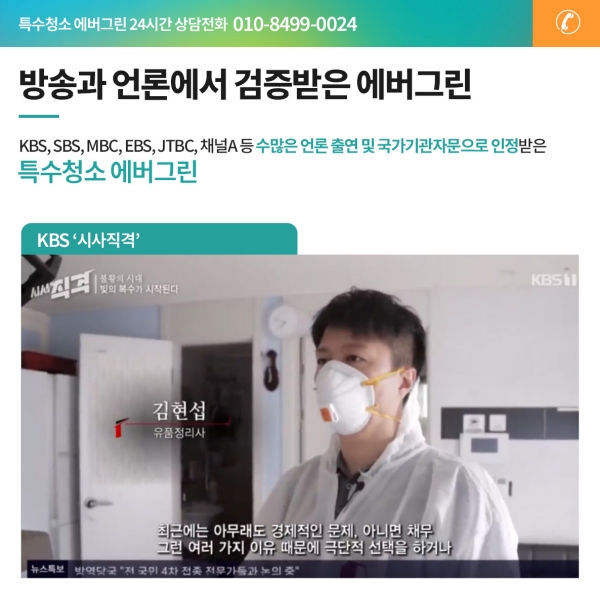Click the news ticker headline at the video bottom
The height and width of the screenshot is (600, 600).
pos(186,571)
